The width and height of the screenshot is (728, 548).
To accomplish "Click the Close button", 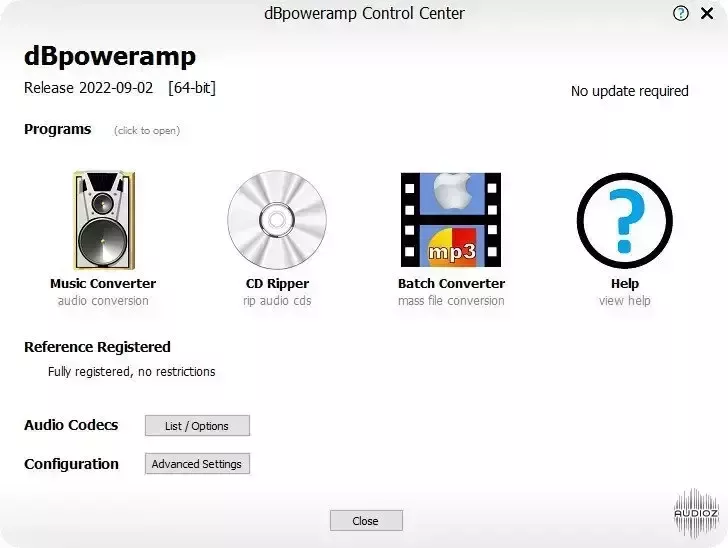I will (366, 521).
